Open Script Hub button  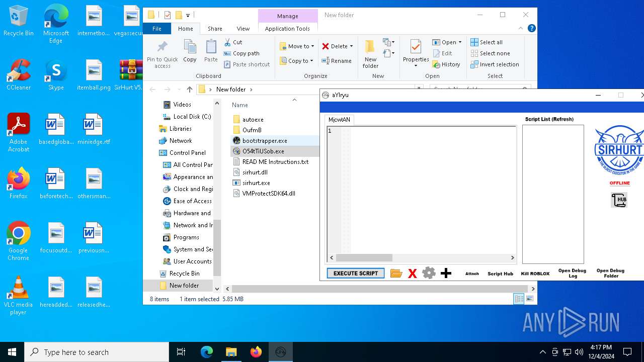[x=500, y=274]
